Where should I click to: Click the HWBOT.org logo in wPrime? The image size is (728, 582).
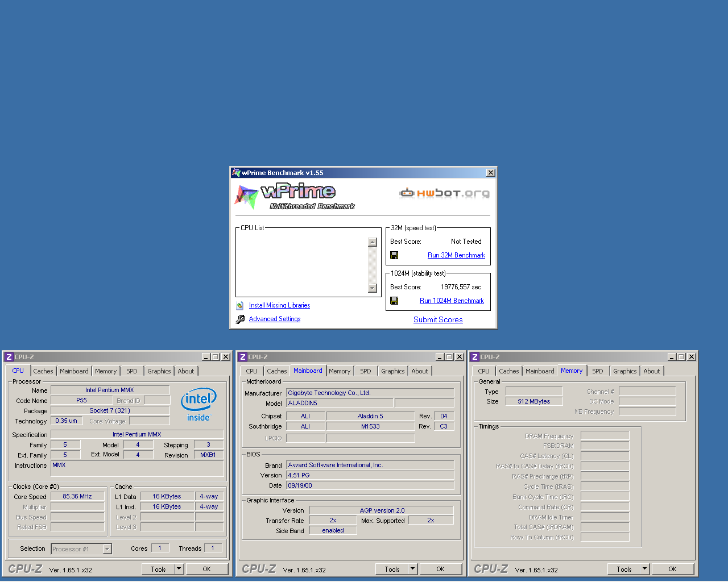445,193
